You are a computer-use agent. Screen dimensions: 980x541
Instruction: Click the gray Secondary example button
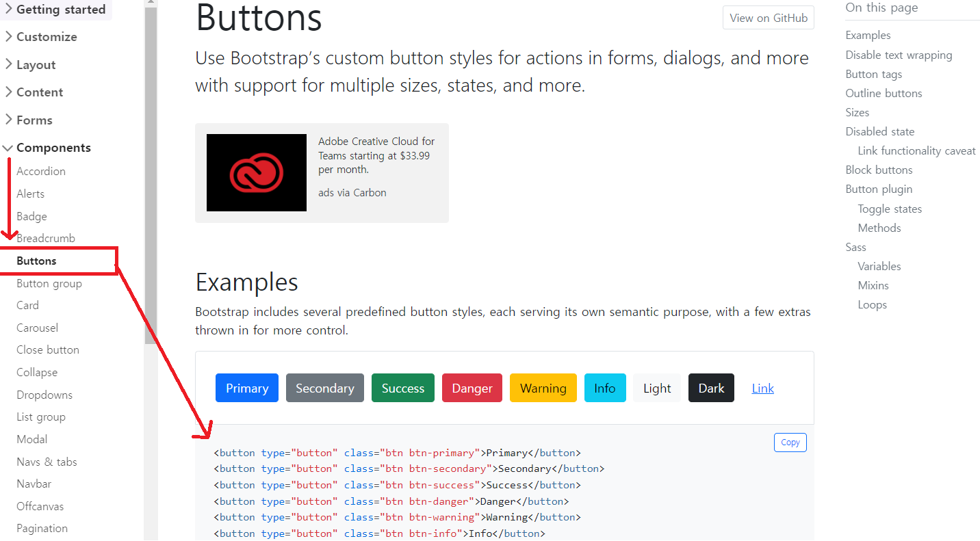[325, 388]
